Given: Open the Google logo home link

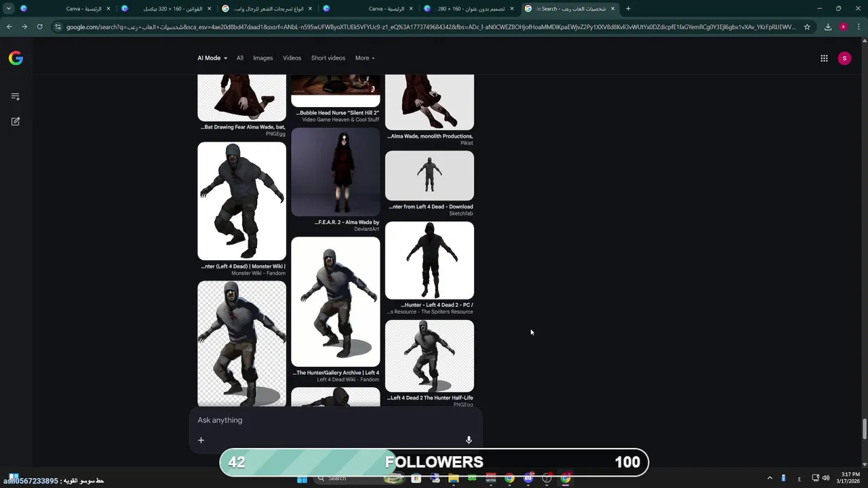Looking at the screenshot, I should [x=16, y=58].
